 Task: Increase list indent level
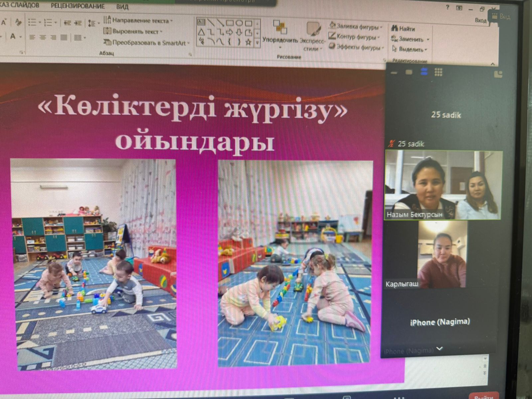pyautogui.click(x=78, y=23)
